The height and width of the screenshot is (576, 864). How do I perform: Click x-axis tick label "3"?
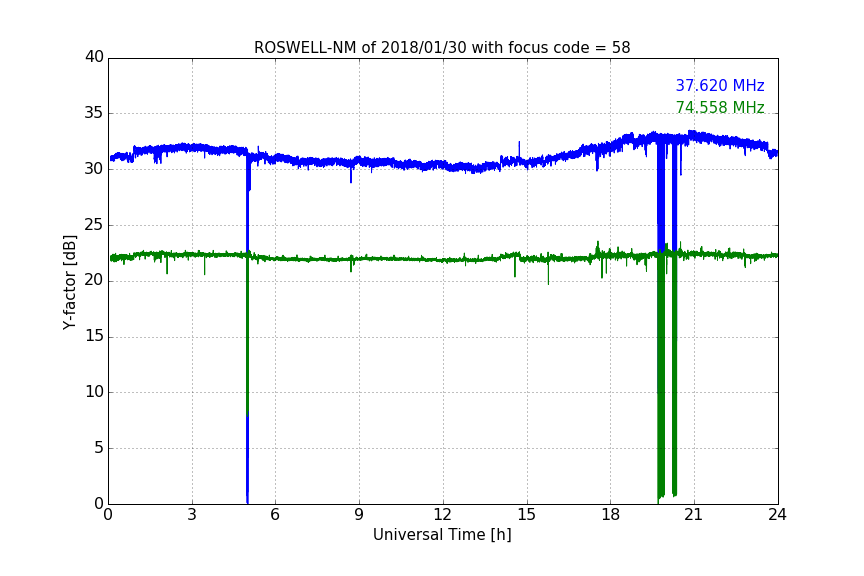click(x=192, y=515)
